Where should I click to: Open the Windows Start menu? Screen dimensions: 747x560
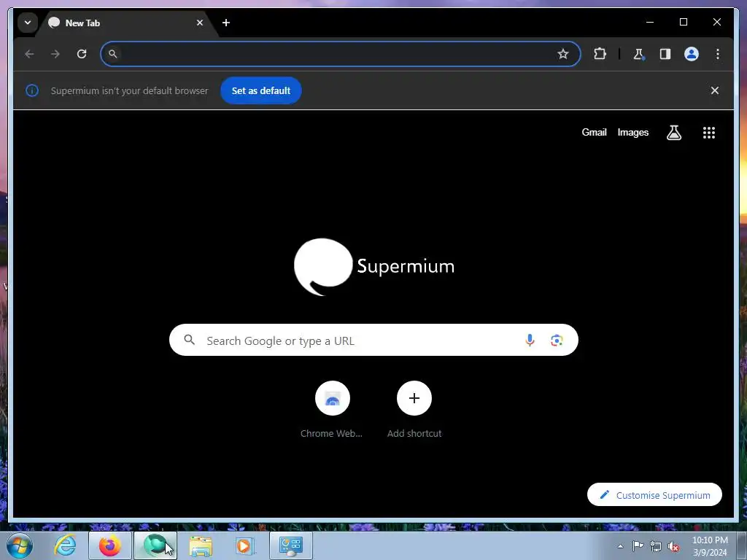tap(20, 545)
